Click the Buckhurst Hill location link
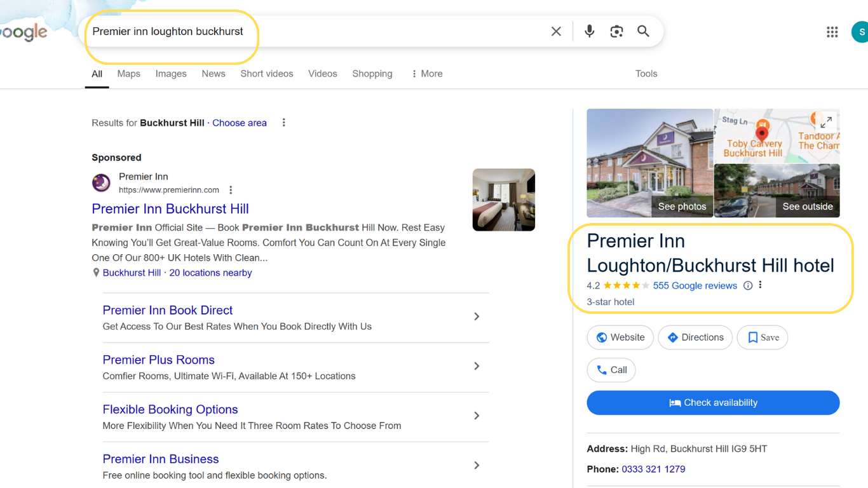Viewport: 868px width, 488px height. point(132,273)
